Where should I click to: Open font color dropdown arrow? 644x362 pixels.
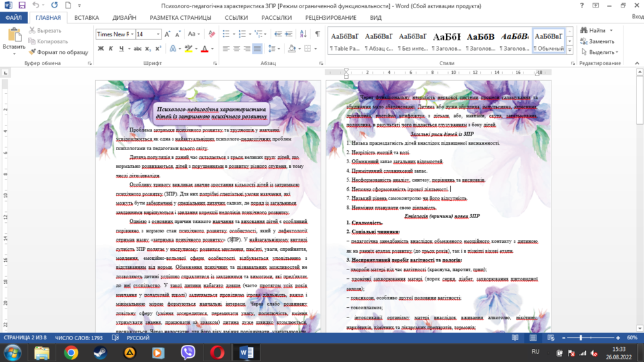pos(212,49)
